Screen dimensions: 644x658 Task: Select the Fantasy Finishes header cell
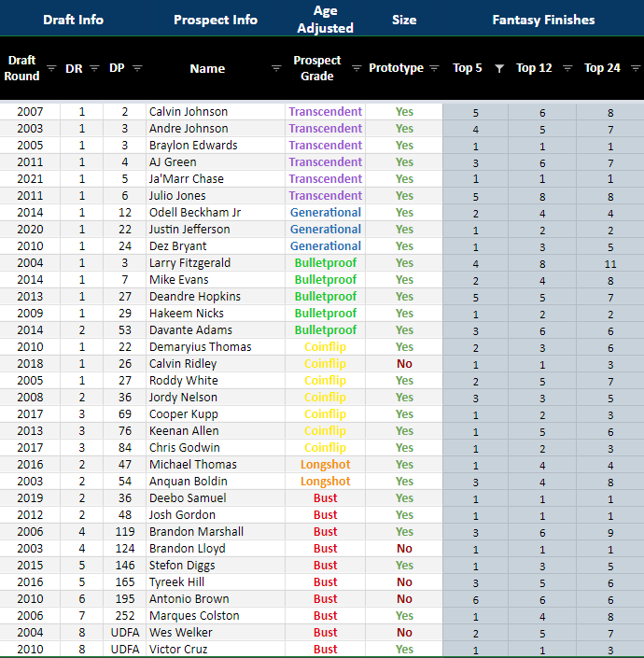pyautogui.click(x=543, y=20)
